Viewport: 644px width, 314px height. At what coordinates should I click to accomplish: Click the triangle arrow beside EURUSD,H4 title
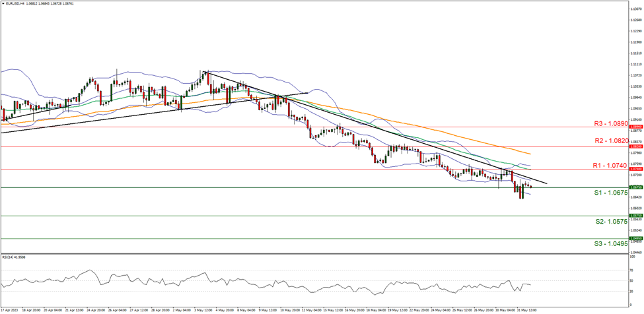click(x=3, y=3)
